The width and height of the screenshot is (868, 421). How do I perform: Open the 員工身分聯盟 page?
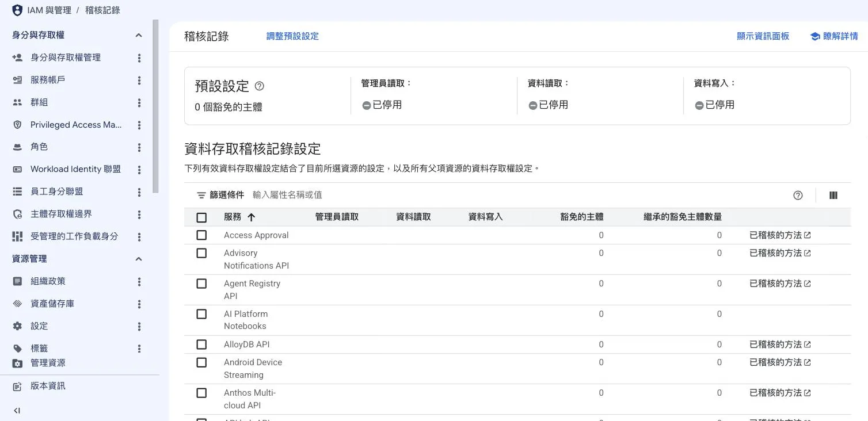(x=57, y=192)
